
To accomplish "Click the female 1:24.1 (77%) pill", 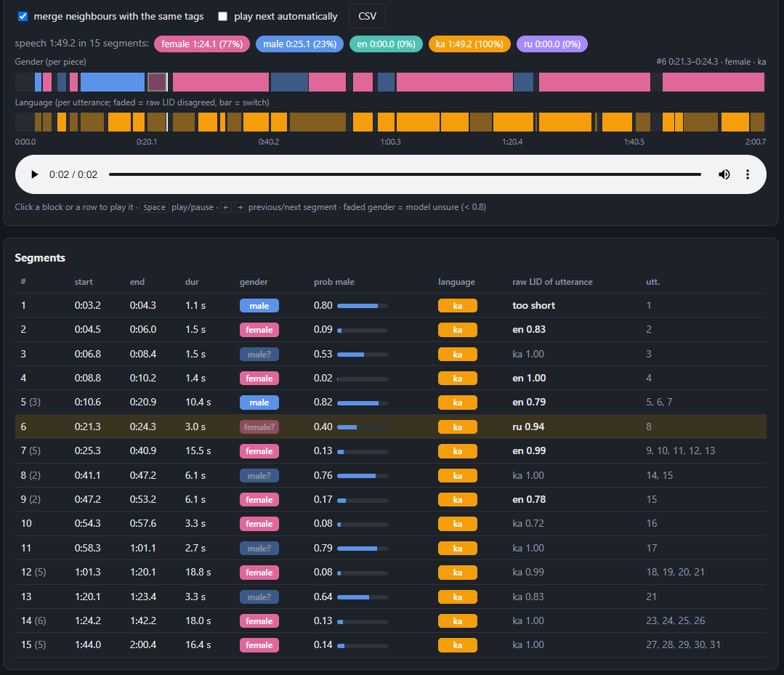I will point(202,44).
